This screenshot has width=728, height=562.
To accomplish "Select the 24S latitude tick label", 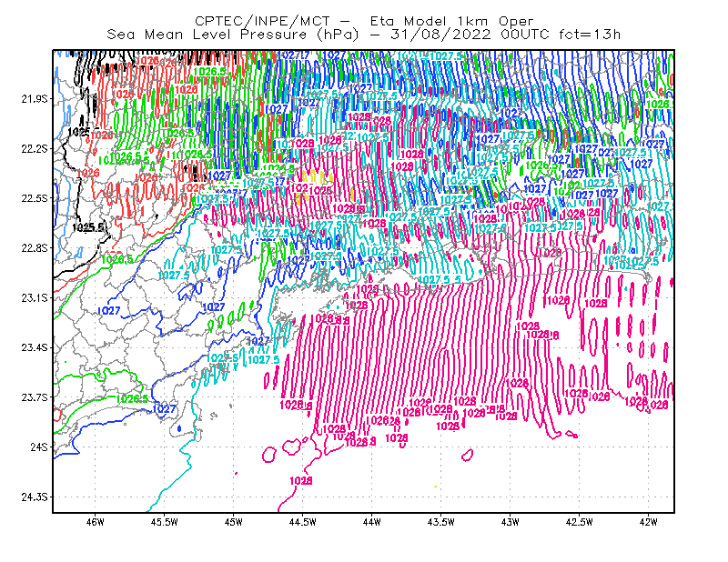I will click(39, 447).
